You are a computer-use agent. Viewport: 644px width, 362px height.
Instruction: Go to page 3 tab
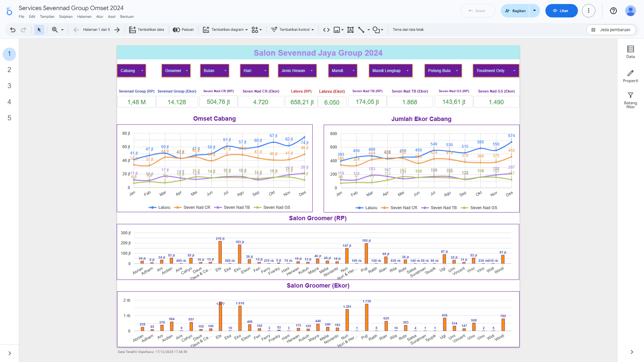[9, 86]
